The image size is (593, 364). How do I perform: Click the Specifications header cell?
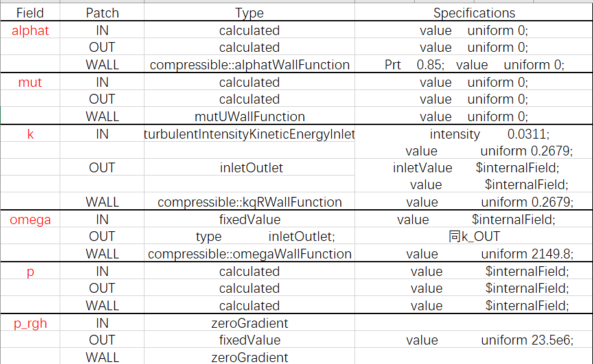(x=474, y=13)
